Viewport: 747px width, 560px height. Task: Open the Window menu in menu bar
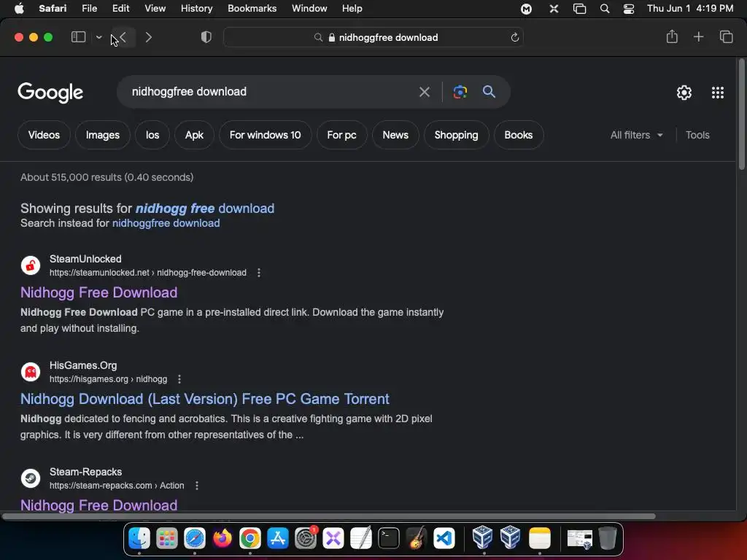point(309,9)
